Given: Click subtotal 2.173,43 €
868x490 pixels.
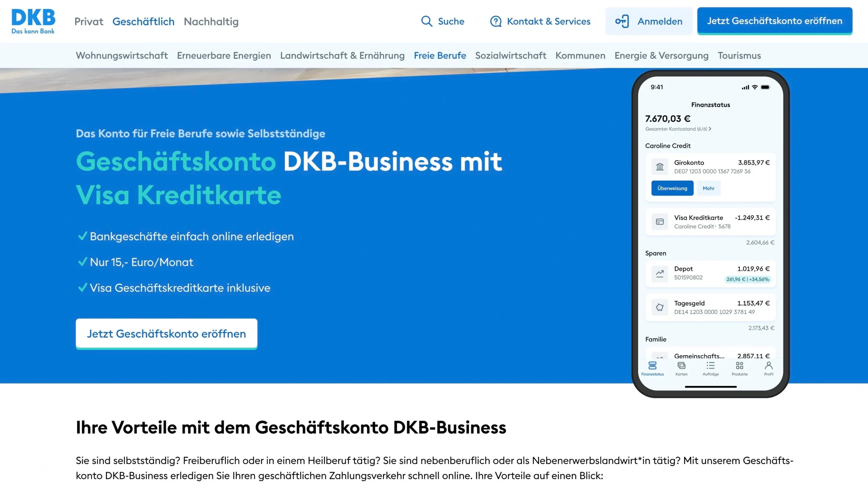Looking at the screenshot, I should pyautogui.click(x=761, y=328).
